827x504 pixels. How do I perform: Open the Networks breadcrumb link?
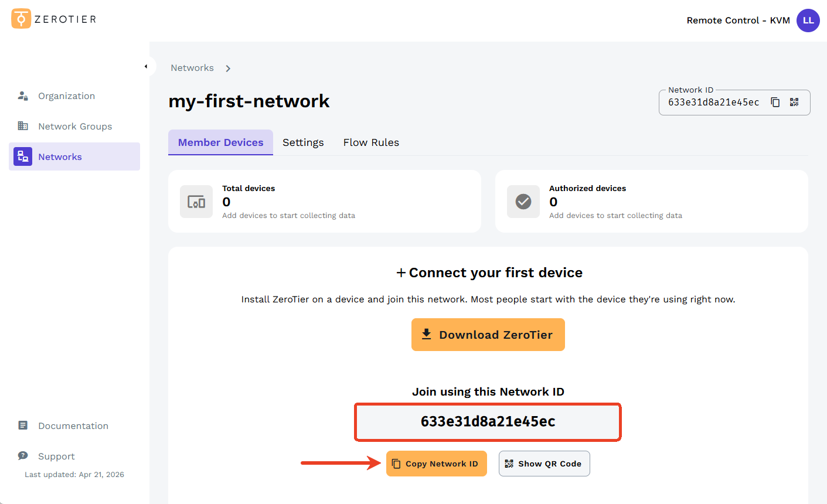[192, 67]
